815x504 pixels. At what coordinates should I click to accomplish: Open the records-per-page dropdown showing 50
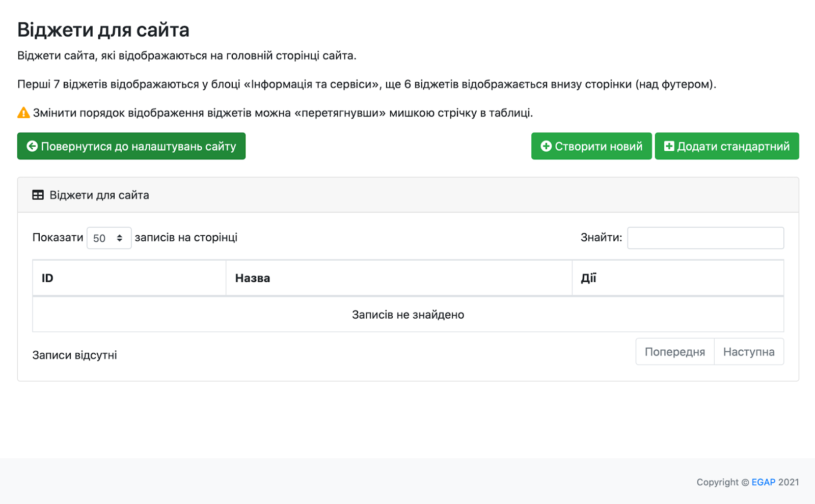click(108, 238)
